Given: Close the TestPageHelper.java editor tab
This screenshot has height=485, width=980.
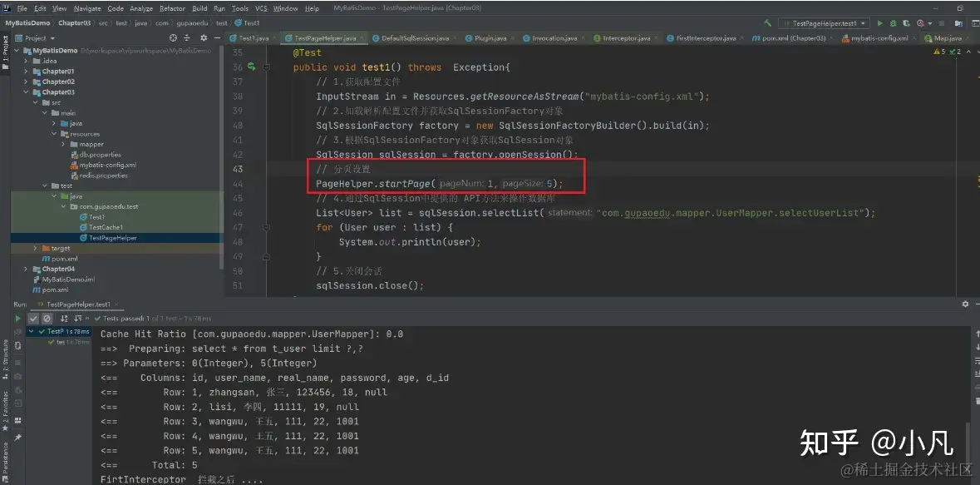Looking at the screenshot, I should (x=362, y=38).
